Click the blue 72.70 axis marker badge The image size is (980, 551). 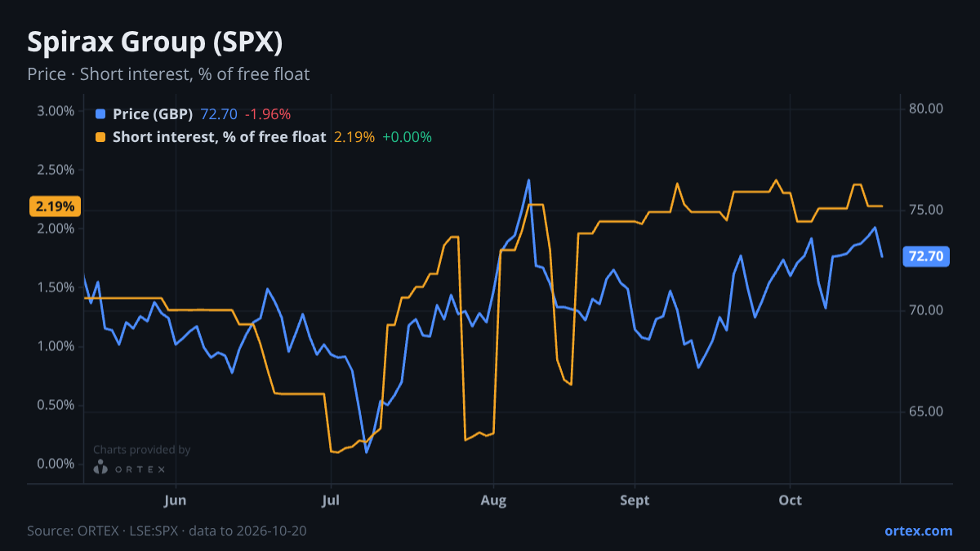click(926, 256)
